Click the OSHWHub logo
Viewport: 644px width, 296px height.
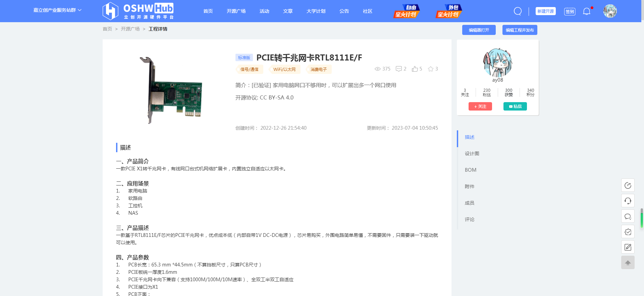[x=138, y=11]
